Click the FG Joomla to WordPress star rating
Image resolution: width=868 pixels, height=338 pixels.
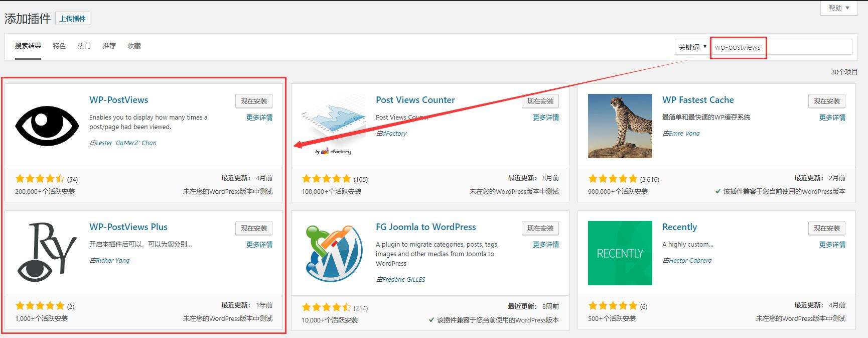326,307
